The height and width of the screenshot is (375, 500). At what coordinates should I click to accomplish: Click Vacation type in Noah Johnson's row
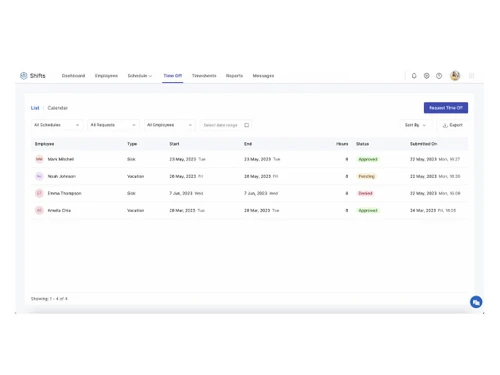(135, 176)
